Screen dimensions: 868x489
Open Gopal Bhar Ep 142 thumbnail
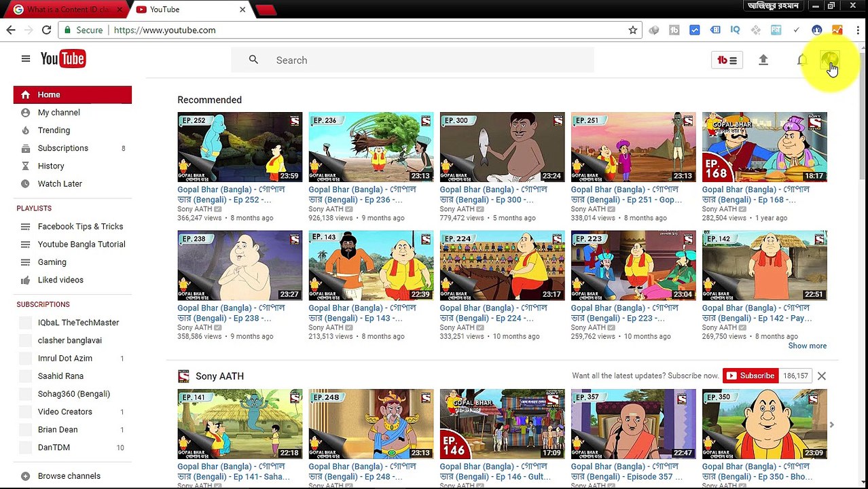765,266
